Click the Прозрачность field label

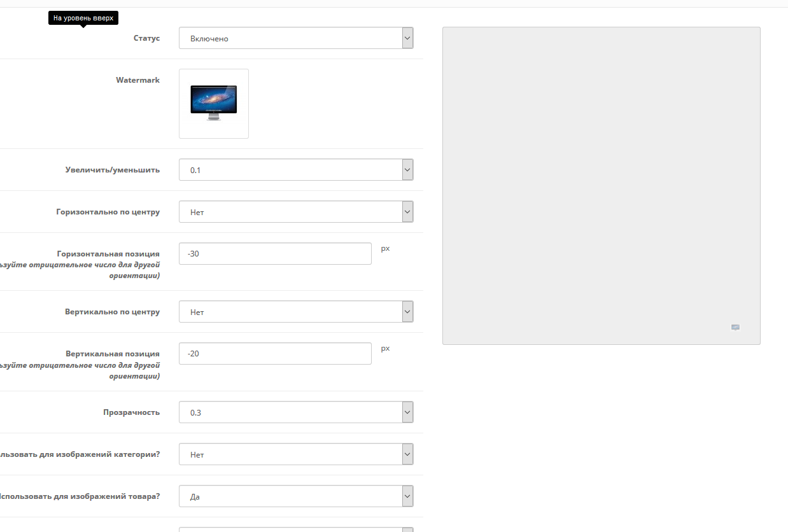point(131,412)
